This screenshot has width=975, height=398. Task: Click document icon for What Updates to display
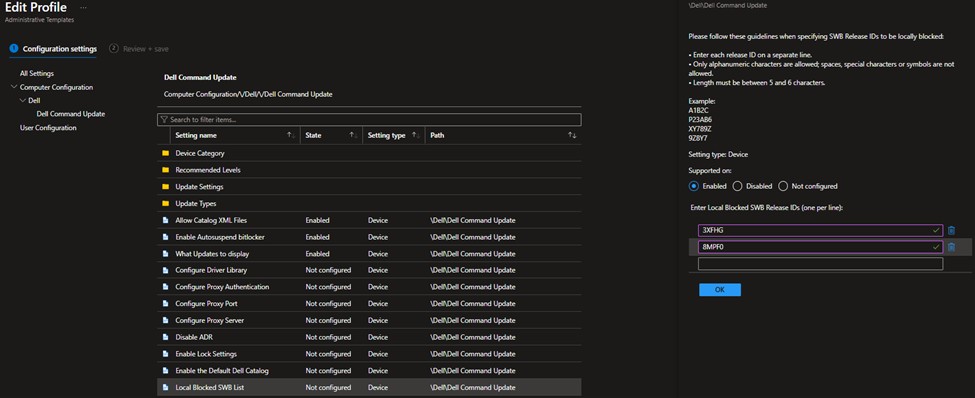click(165, 254)
